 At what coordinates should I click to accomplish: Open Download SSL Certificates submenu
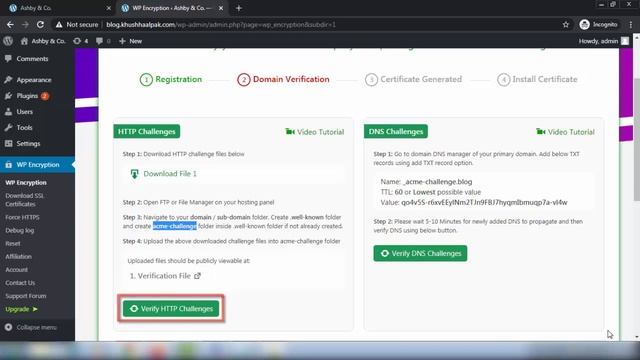24,200
